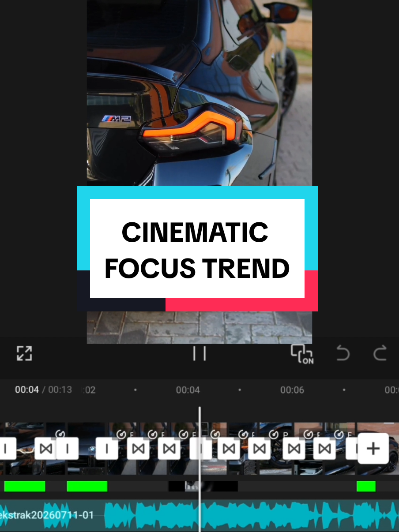Open the first bowtie transition on the timeline

(x=46, y=449)
